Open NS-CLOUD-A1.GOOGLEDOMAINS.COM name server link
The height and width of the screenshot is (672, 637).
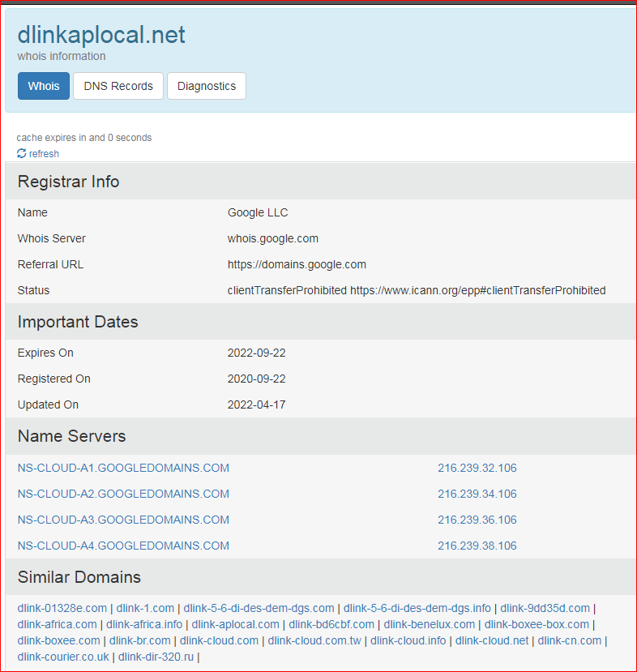(x=123, y=468)
